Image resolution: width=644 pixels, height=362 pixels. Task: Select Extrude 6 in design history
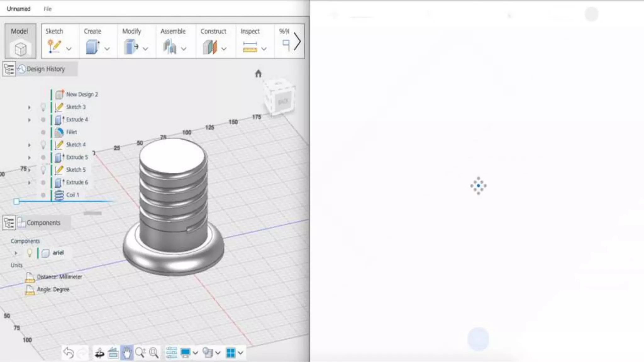pos(77,182)
